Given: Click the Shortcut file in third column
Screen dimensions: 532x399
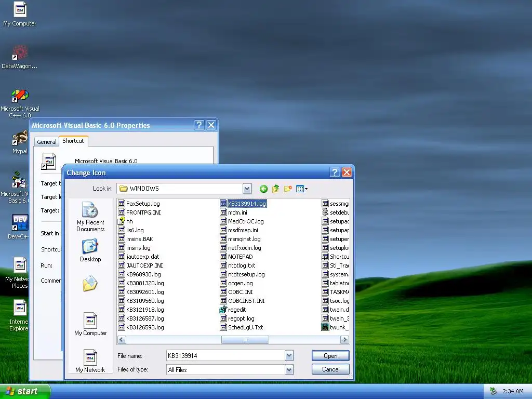Looking at the screenshot, I should point(335,257).
